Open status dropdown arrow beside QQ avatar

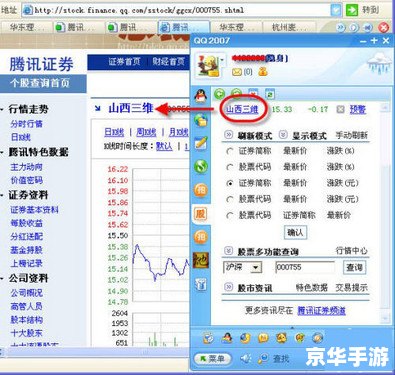(222, 61)
